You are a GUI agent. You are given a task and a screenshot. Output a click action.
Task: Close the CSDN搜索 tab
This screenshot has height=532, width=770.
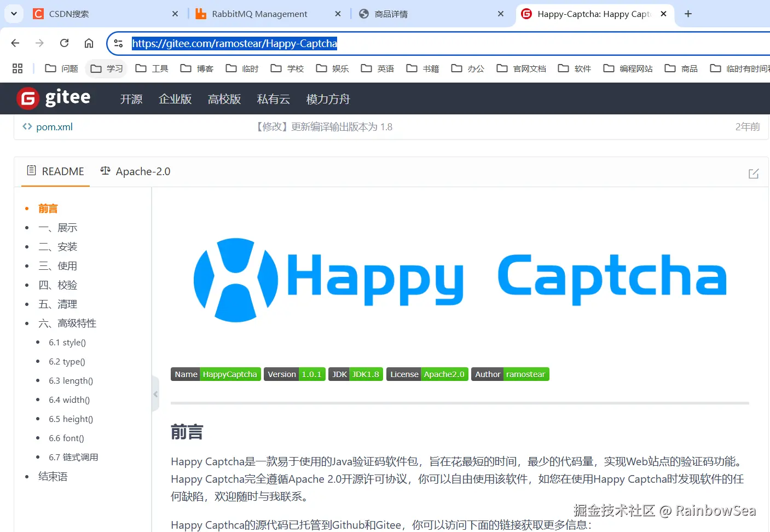(x=175, y=14)
